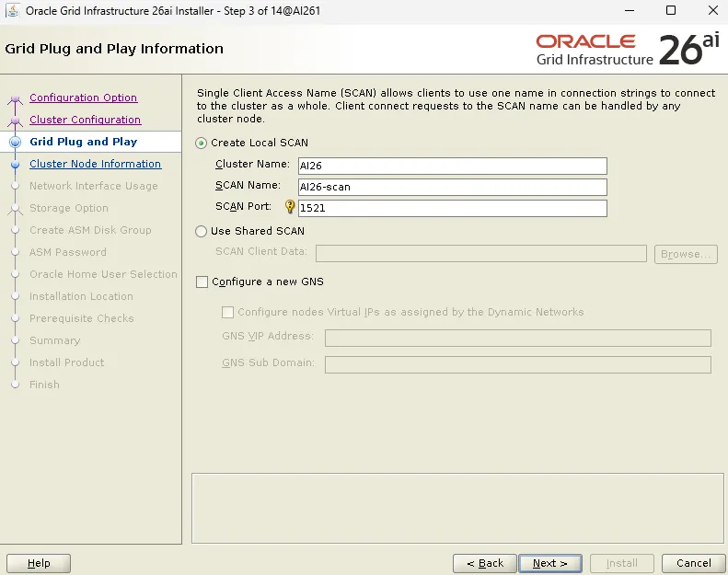The width and height of the screenshot is (728, 575).
Task: Go back with the Back button
Action: [485, 563]
